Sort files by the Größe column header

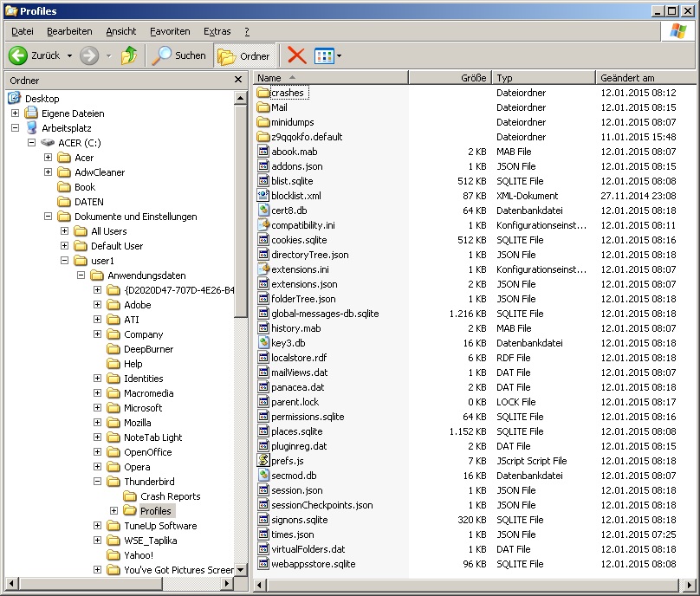tap(450, 78)
